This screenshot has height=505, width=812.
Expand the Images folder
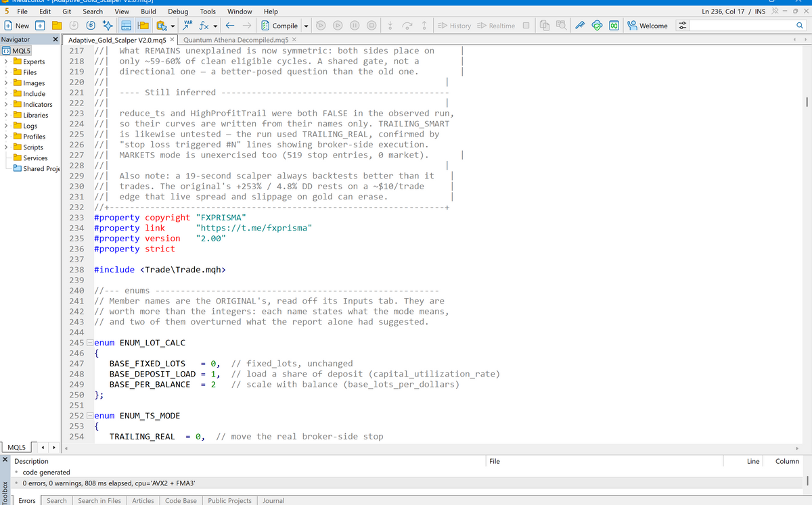click(x=7, y=83)
